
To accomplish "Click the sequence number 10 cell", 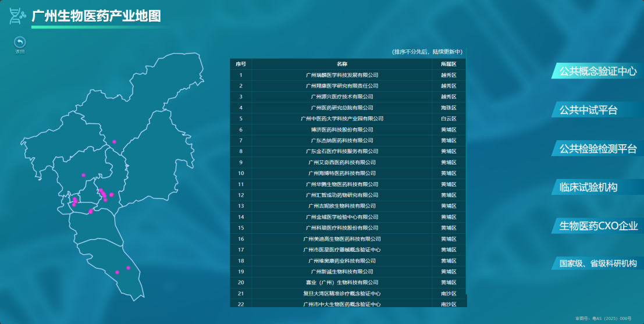I will click(x=241, y=173).
